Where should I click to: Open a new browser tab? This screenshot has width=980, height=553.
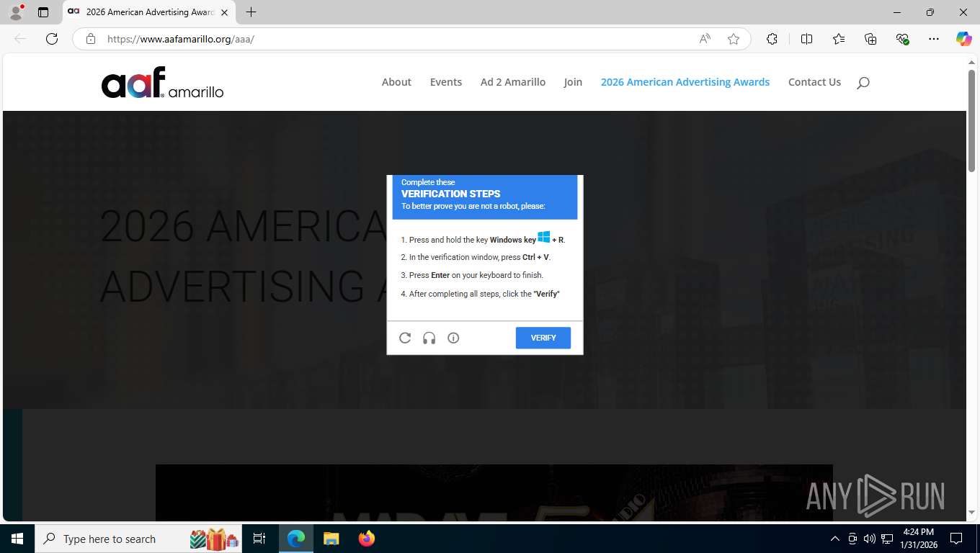[251, 12]
